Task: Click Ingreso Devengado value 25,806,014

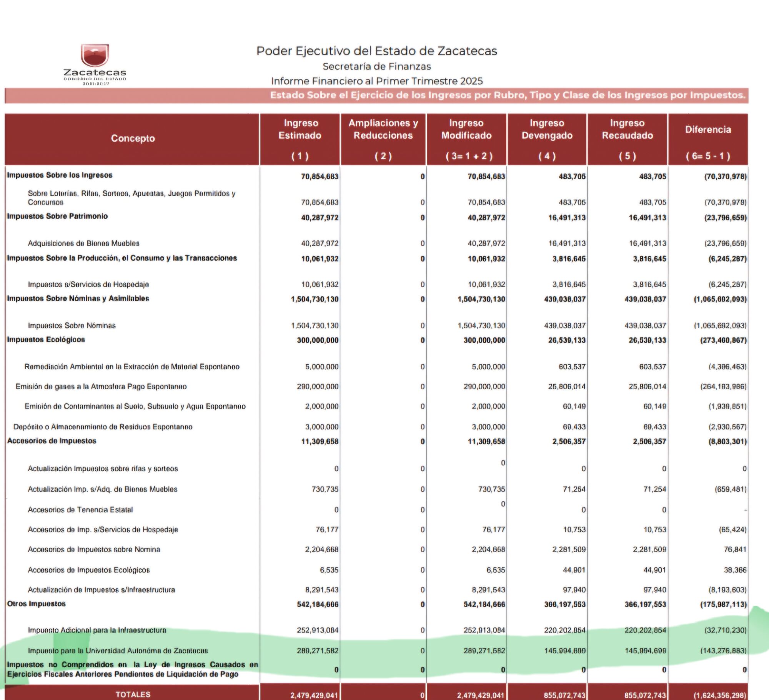Action: click(x=567, y=387)
